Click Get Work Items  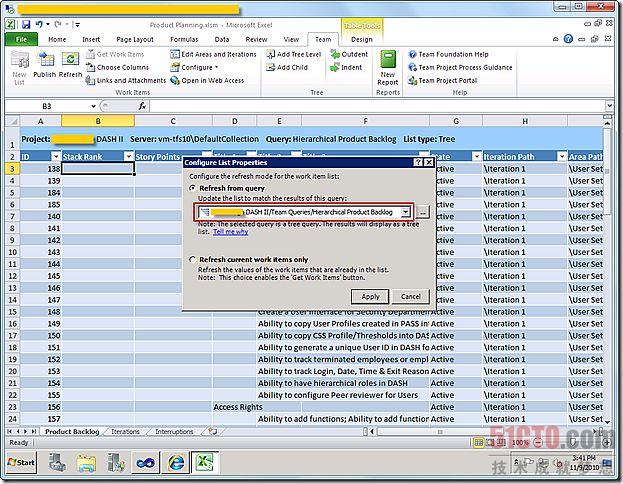(x=115, y=54)
